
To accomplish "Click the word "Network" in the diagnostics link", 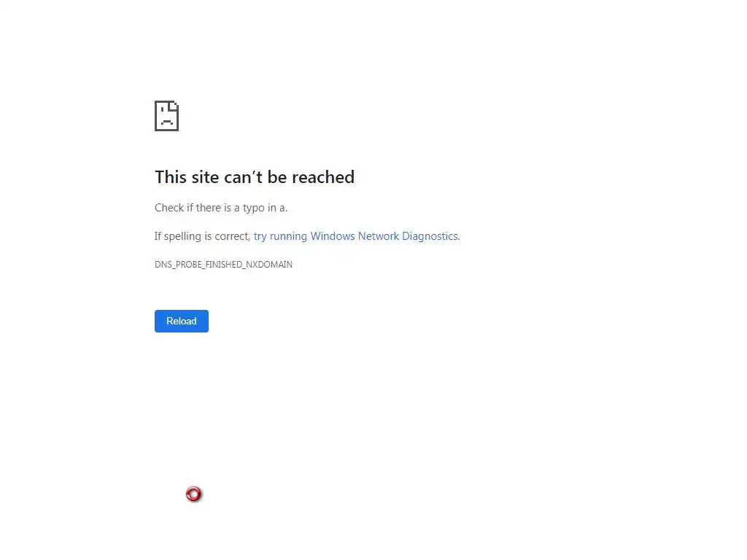I will [x=379, y=236].
